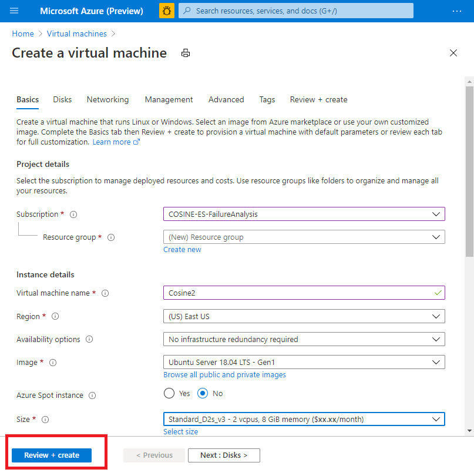This screenshot has height=476, width=474.
Task: Expand the Subscription dropdown
Action: click(x=304, y=214)
